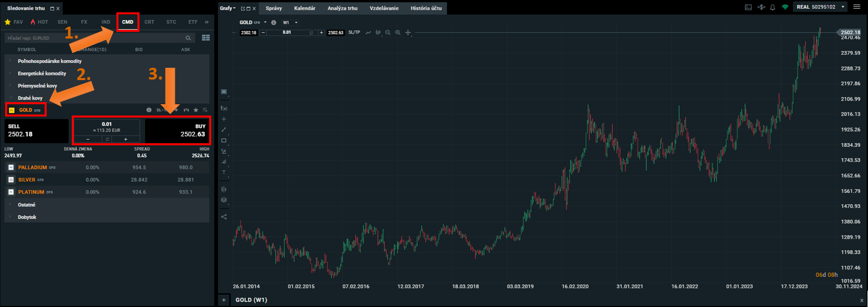Select the rectangle drawing tool
This screenshot has height=307, width=868.
tap(224, 141)
